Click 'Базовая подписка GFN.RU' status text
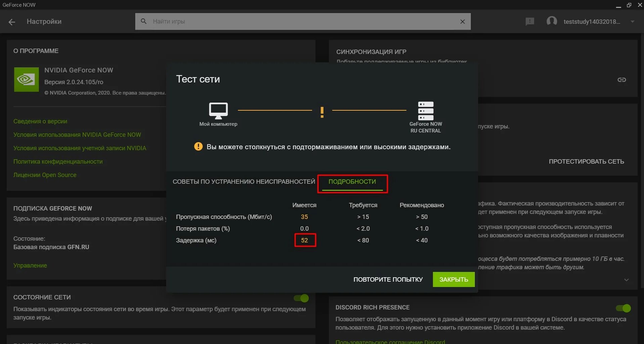 coord(51,247)
